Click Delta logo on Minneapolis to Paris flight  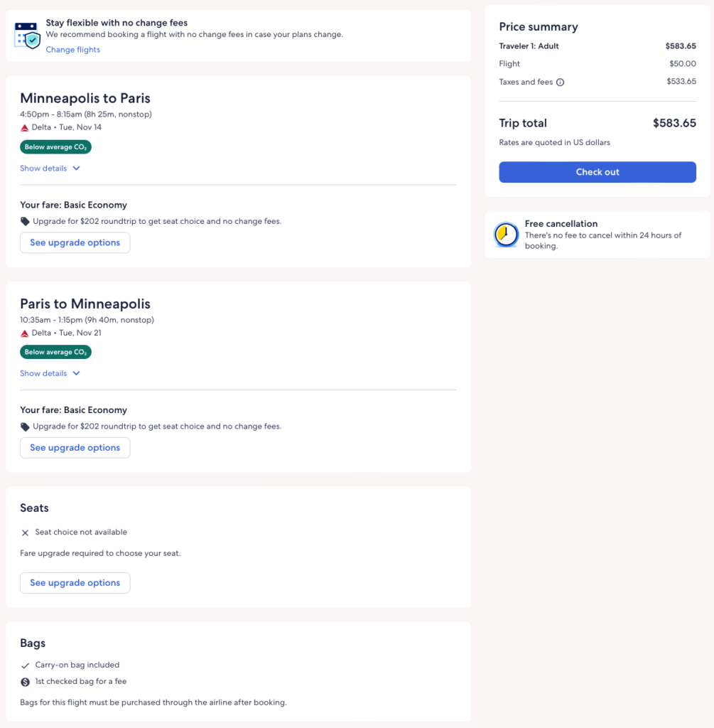click(x=25, y=128)
